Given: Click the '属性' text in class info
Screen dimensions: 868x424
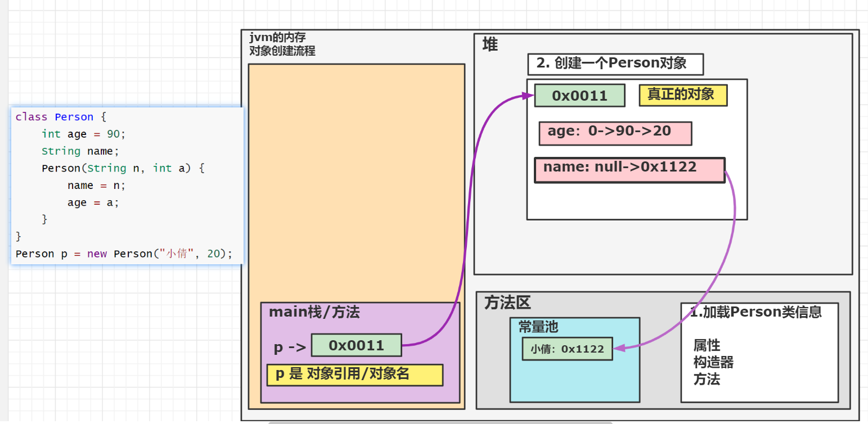Looking at the screenshot, I should click(x=707, y=345).
